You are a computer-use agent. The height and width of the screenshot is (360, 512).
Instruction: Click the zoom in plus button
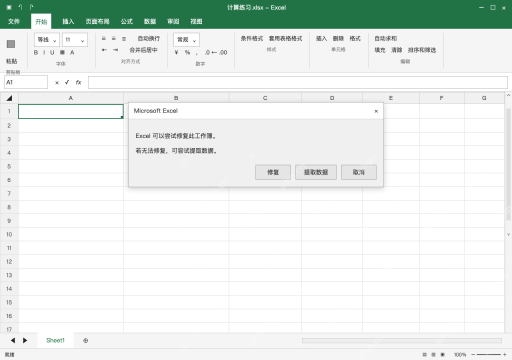(x=505, y=355)
